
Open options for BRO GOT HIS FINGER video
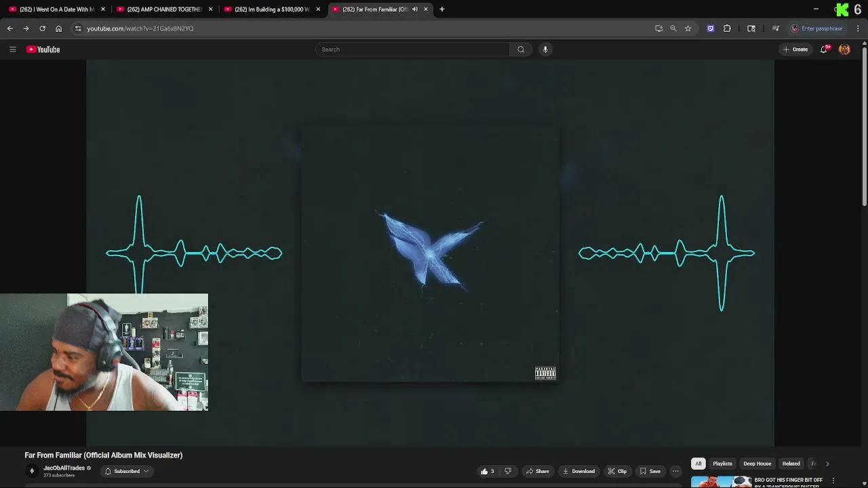(833, 481)
